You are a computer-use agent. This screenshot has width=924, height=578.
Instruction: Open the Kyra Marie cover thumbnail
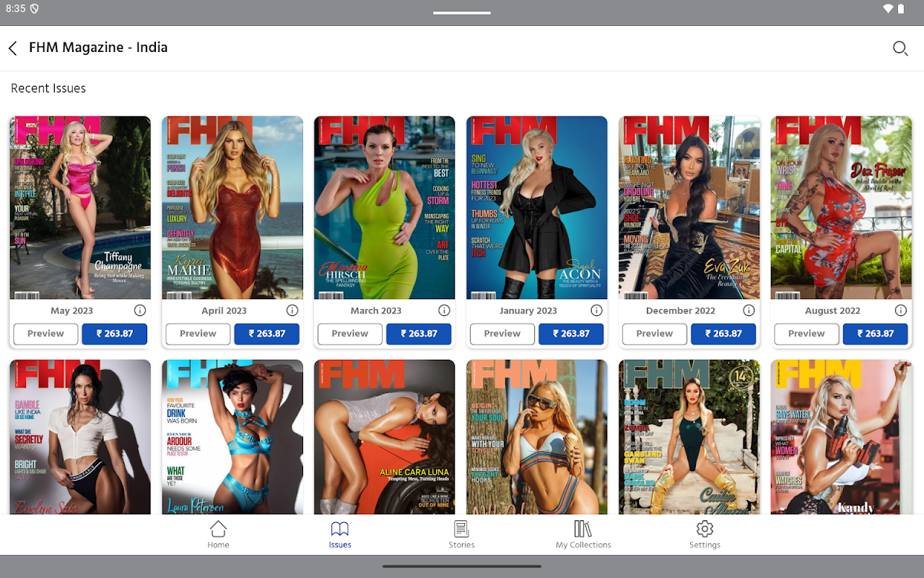(x=232, y=208)
